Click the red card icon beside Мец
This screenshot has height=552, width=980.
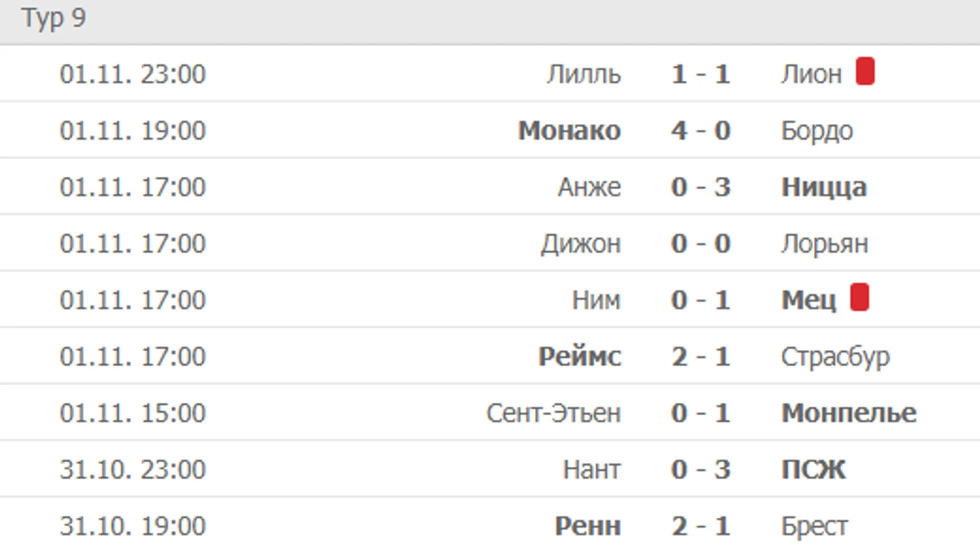click(859, 298)
